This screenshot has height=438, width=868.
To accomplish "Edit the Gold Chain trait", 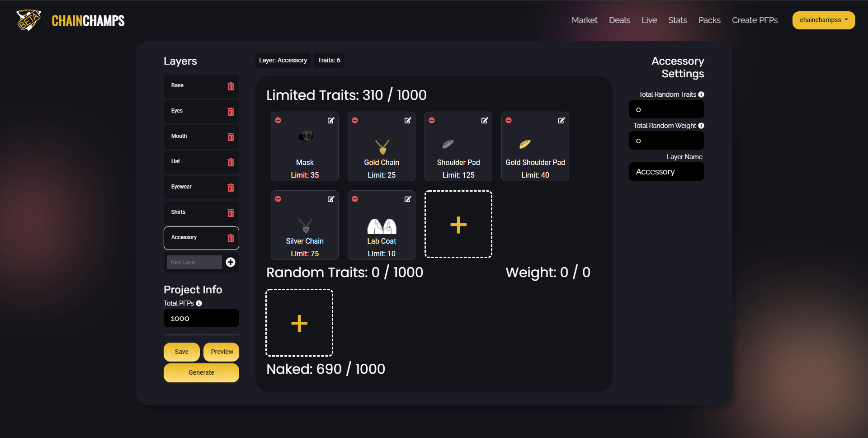I will [408, 120].
